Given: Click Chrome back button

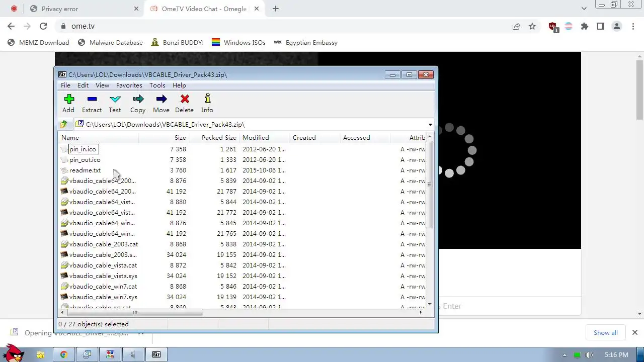Looking at the screenshot, I should 11,26.
